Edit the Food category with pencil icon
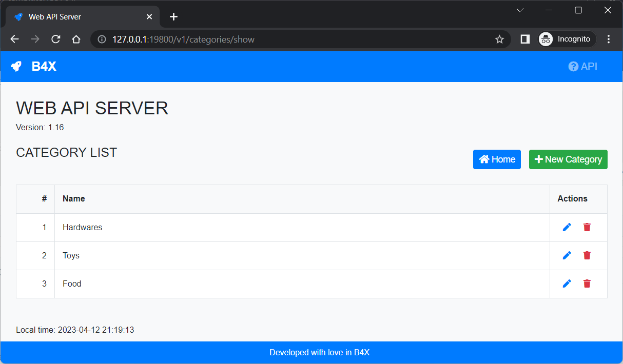The image size is (623, 364). click(x=567, y=284)
